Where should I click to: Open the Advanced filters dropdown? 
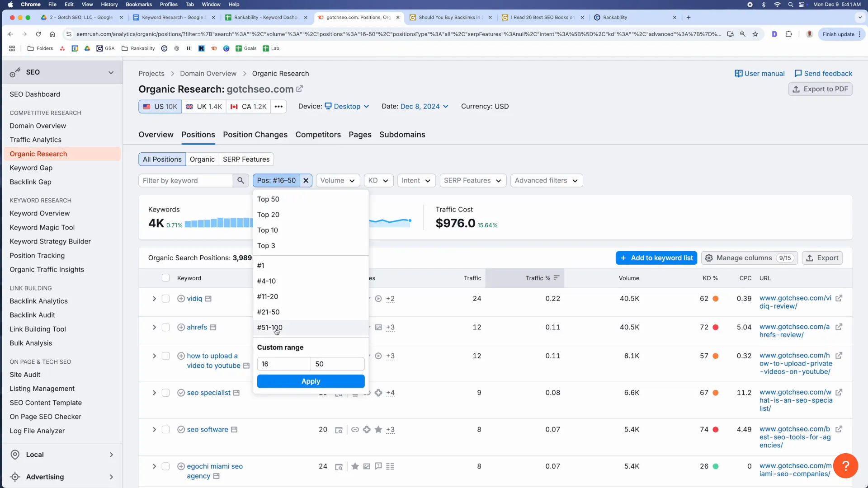pyautogui.click(x=546, y=180)
